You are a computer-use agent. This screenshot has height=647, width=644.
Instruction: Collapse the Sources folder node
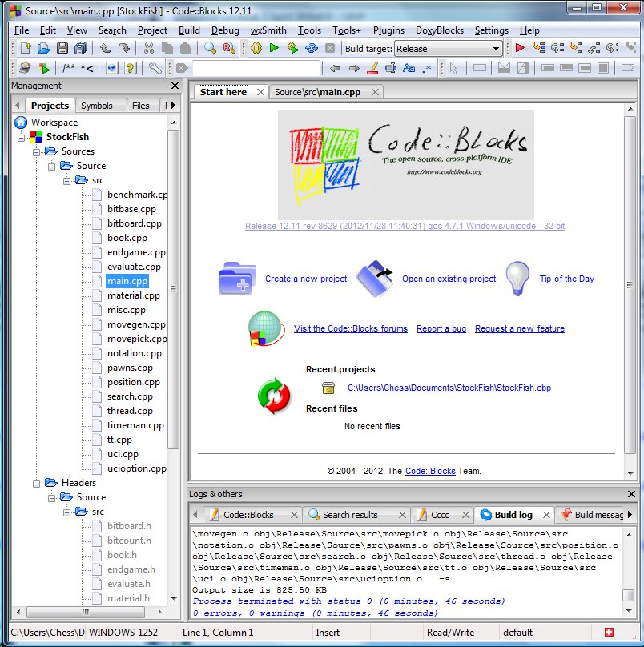click(36, 152)
